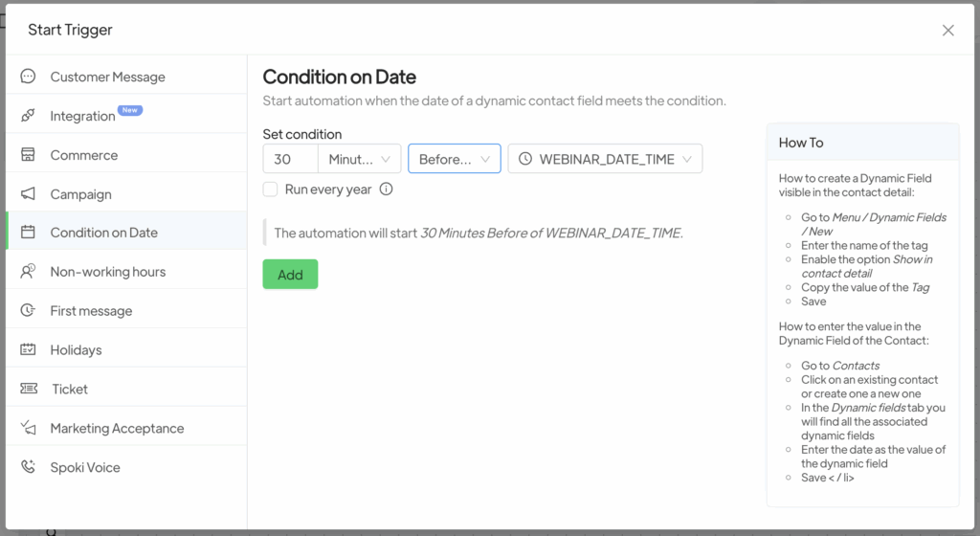Click the Holidays calendar icon

click(28, 350)
